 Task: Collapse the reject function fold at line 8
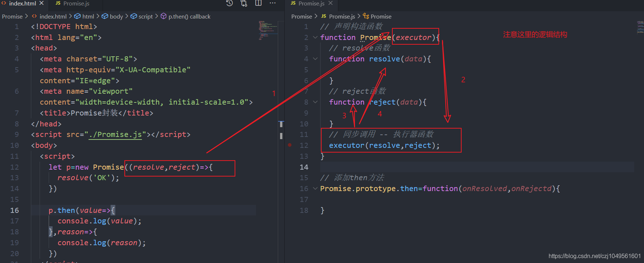[x=315, y=102]
